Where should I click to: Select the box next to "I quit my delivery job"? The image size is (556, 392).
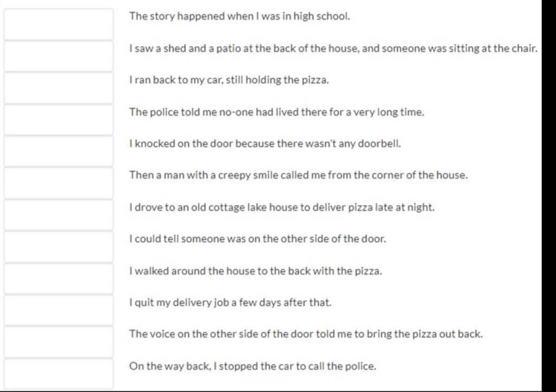pyautogui.click(x=59, y=310)
